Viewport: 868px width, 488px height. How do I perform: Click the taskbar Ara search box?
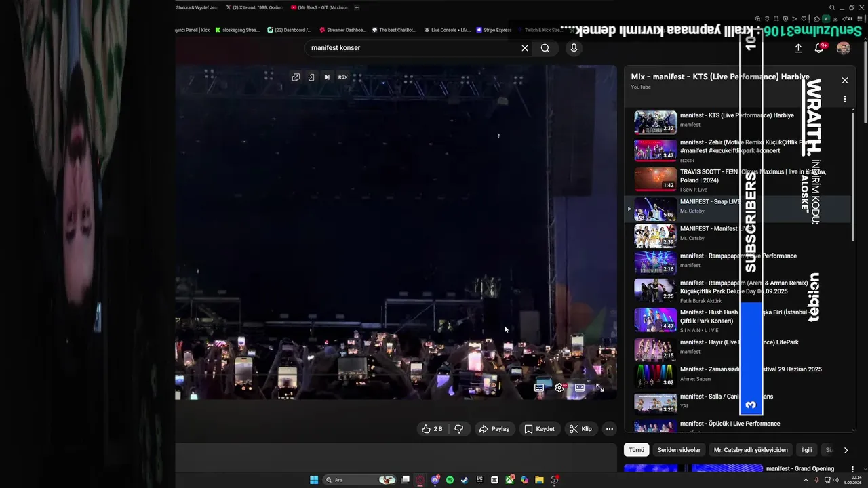(359, 480)
